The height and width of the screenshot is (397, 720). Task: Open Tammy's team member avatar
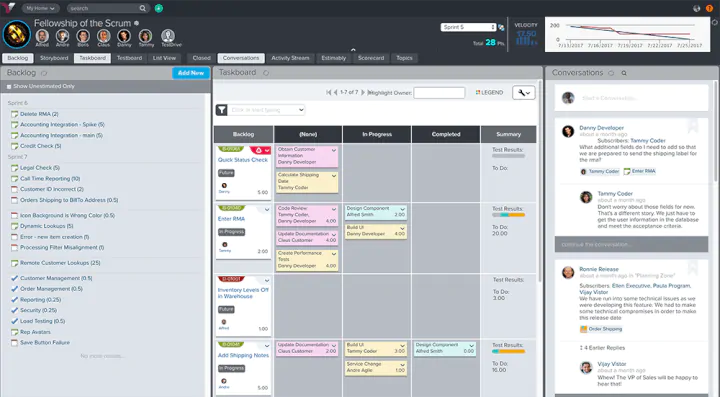click(146, 36)
